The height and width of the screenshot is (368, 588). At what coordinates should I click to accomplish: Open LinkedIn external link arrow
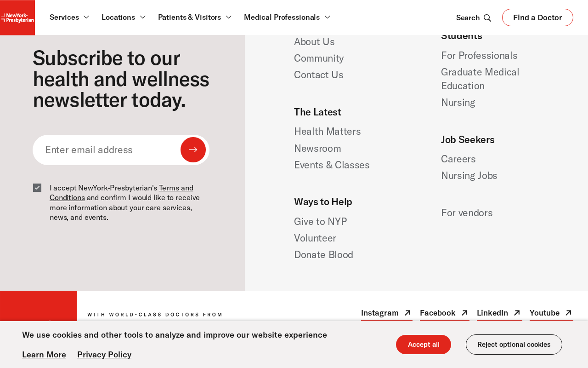[517, 313]
